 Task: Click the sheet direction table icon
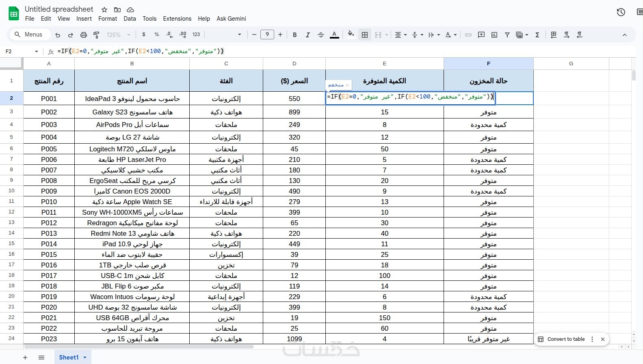point(554,35)
